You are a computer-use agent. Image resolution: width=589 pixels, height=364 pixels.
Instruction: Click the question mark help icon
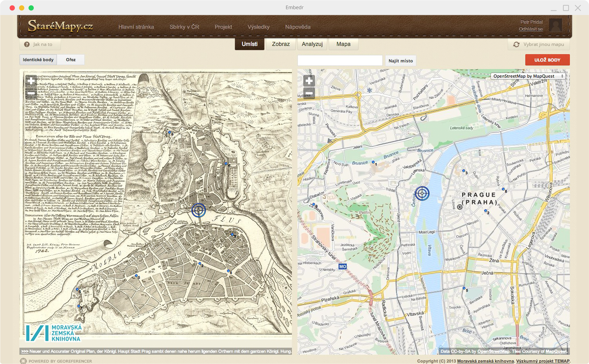[27, 44]
